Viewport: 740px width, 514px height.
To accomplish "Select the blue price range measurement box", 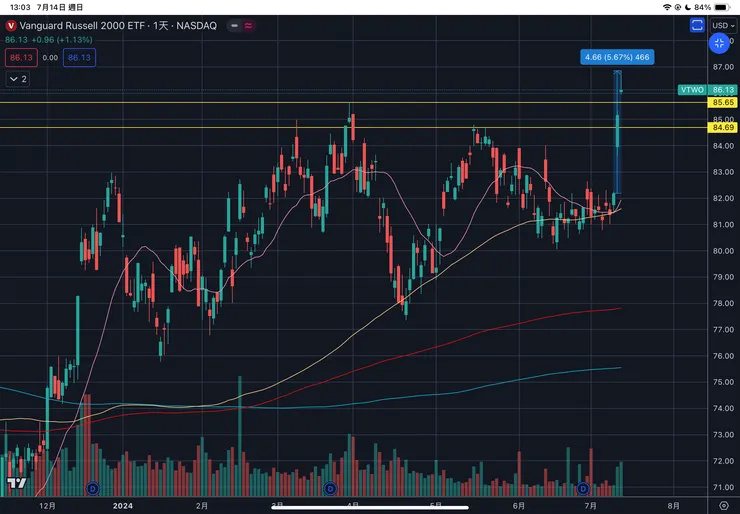I will coord(617,132).
